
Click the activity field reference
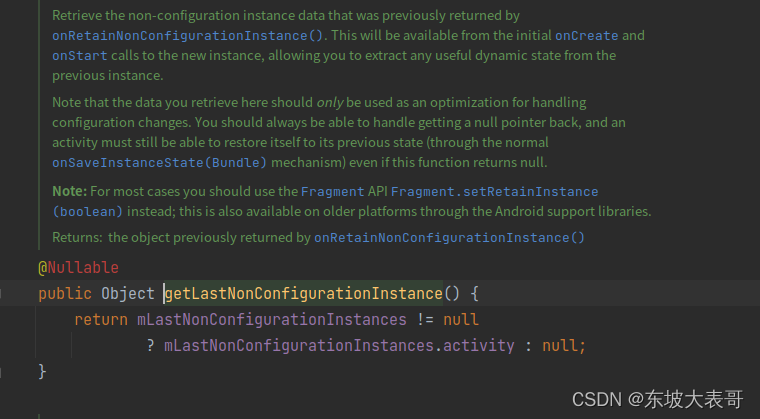[478, 346]
